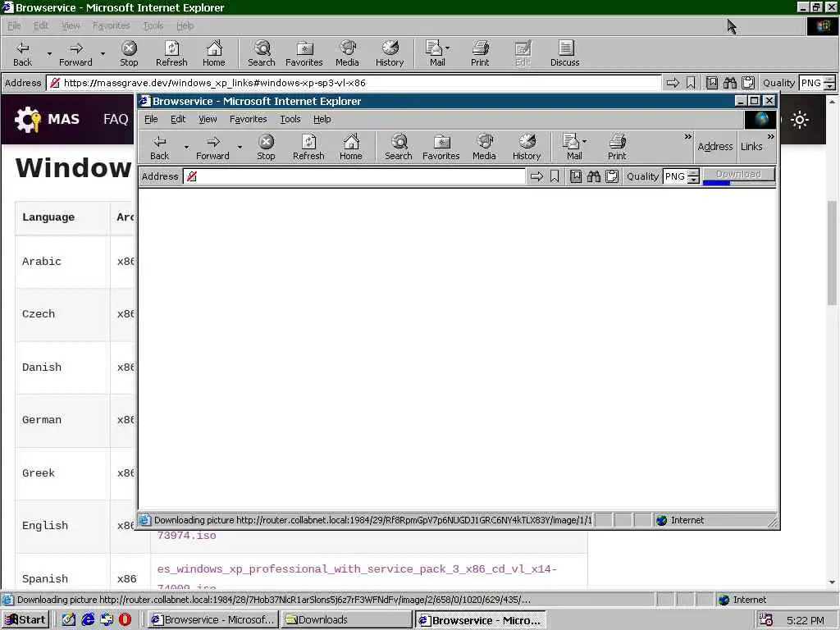The image size is (840, 630).
Task: Click Home icon in the front window toolbar
Action: tap(351, 148)
